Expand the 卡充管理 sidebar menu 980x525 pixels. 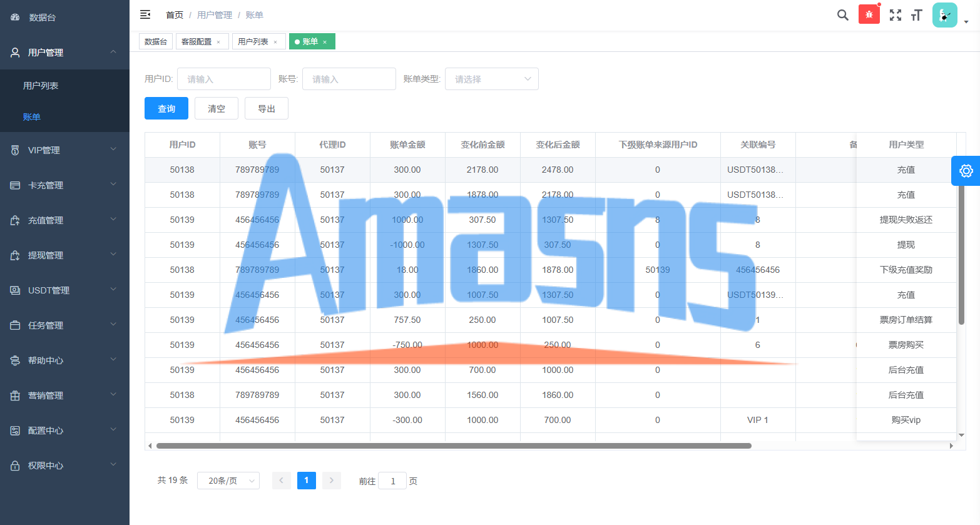pyautogui.click(x=65, y=185)
